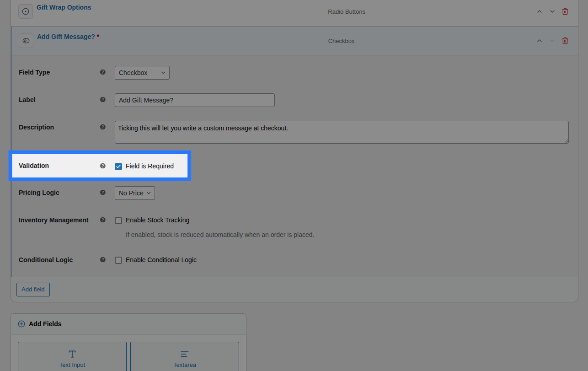Add a Text Input field

[x=72, y=356]
